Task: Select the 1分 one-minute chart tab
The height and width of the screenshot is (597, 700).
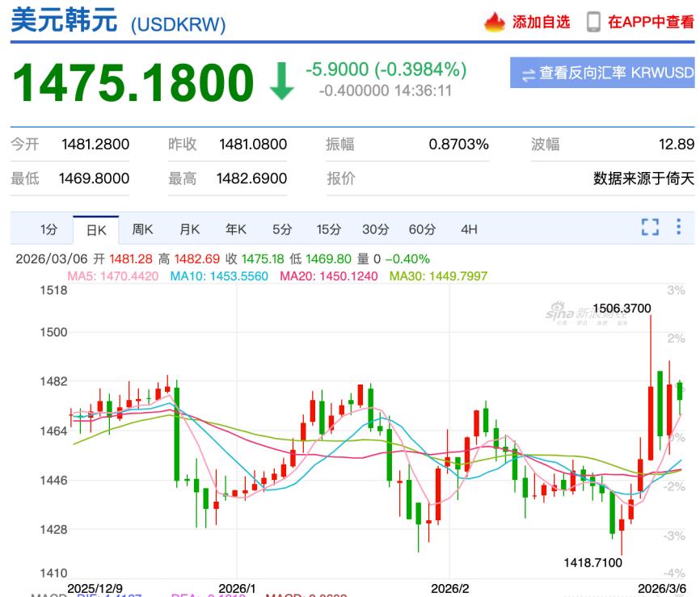Action: pyautogui.click(x=48, y=229)
